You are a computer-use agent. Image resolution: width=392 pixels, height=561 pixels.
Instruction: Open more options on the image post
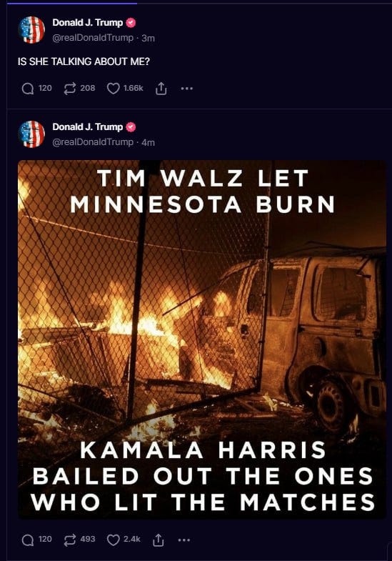pos(184,540)
